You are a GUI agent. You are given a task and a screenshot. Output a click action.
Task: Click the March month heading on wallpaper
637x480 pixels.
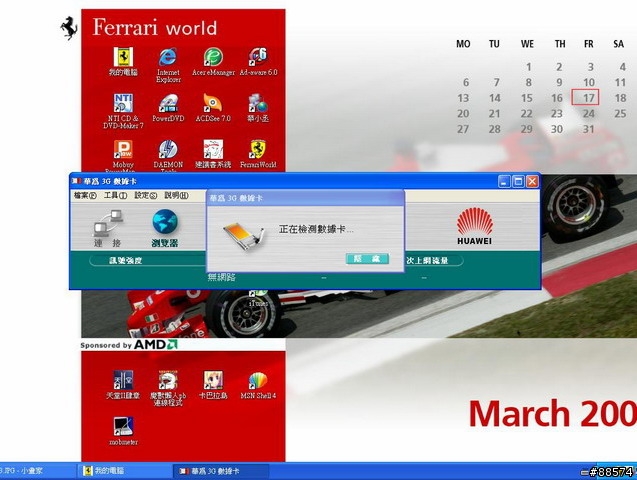pyautogui.click(x=520, y=414)
